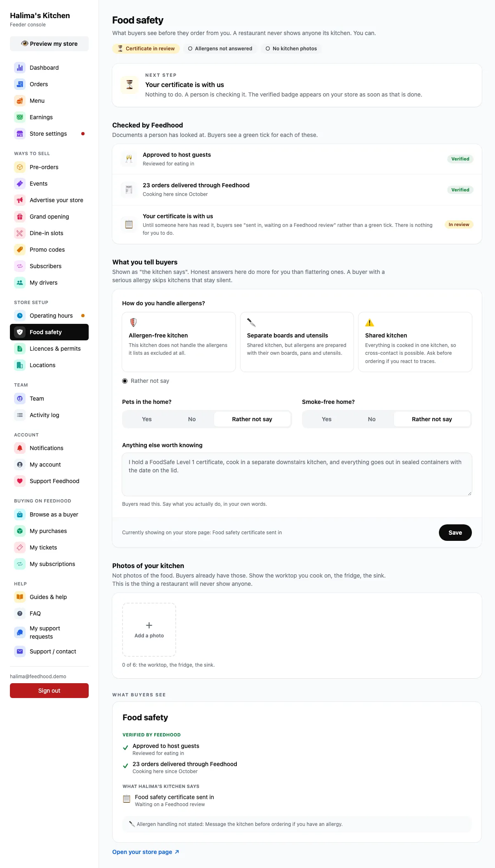Open the Store settings shop icon

[x=20, y=134]
